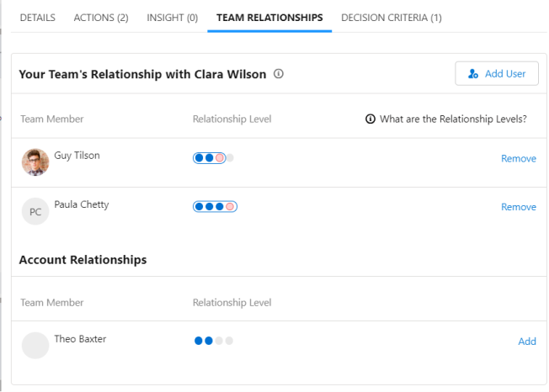This screenshot has height=392, width=549.
Task: Remove Paula Chetty from the team
Action: [x=518, y=207]
